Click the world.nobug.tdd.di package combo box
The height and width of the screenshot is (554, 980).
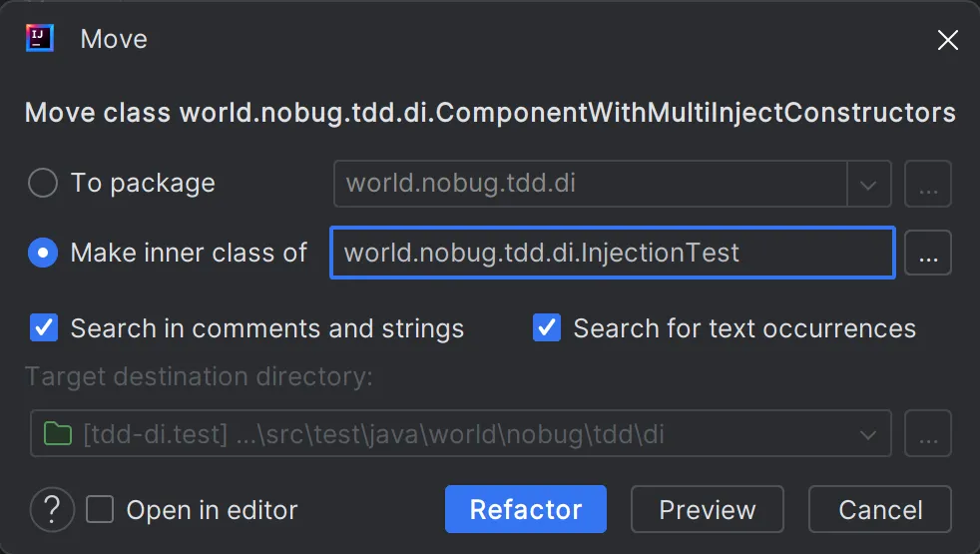[589, 185]
